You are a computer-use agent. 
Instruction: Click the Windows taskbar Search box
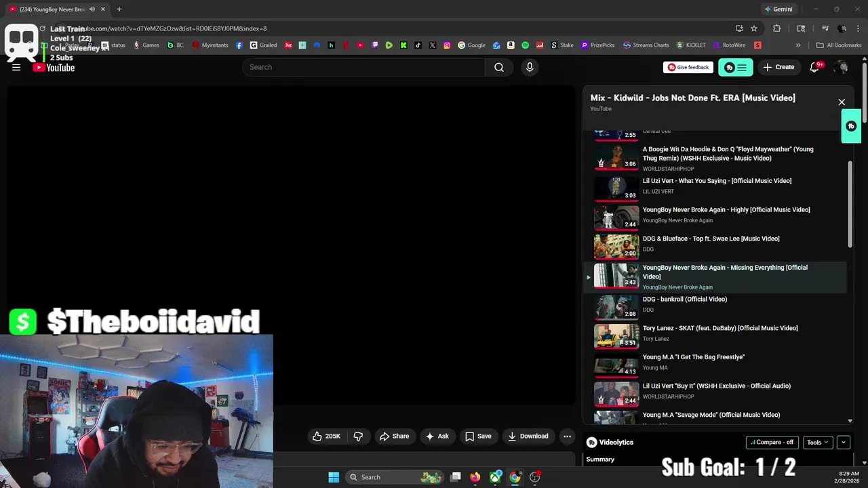coord(395,477)
